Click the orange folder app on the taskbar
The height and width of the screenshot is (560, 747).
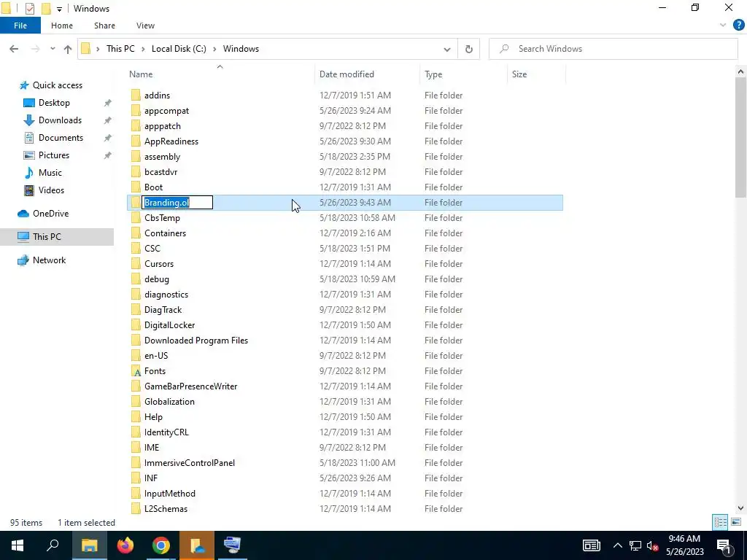click(197, 545)
